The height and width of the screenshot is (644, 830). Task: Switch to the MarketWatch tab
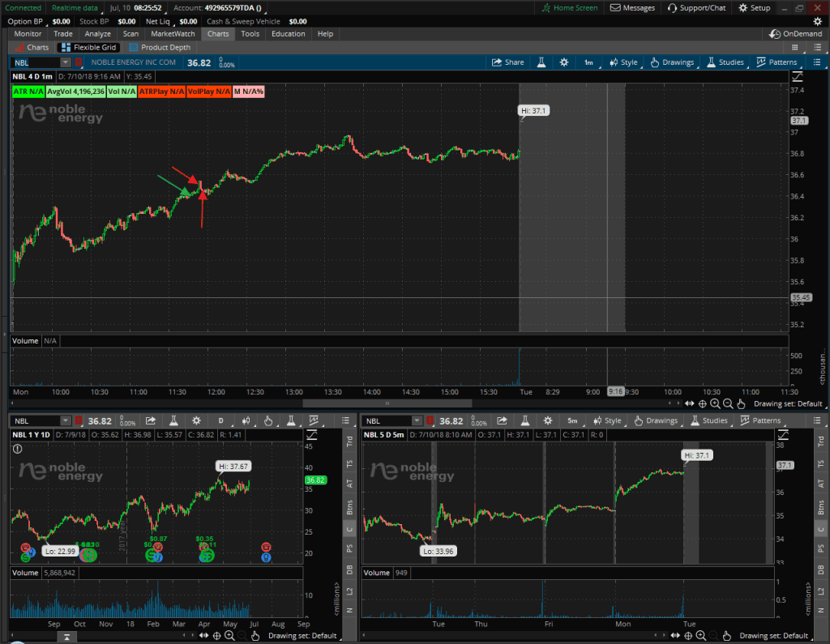click(173, 34)
